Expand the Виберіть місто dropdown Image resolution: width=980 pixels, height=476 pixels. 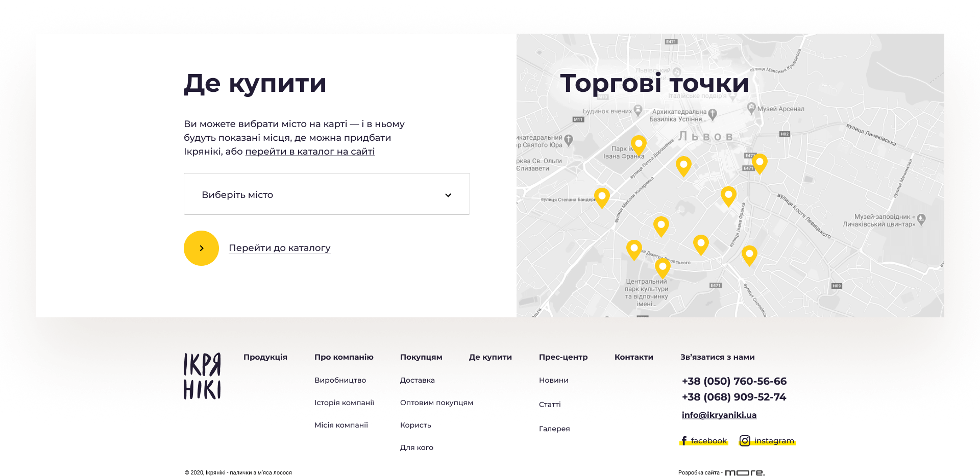[x=327, y=194]
